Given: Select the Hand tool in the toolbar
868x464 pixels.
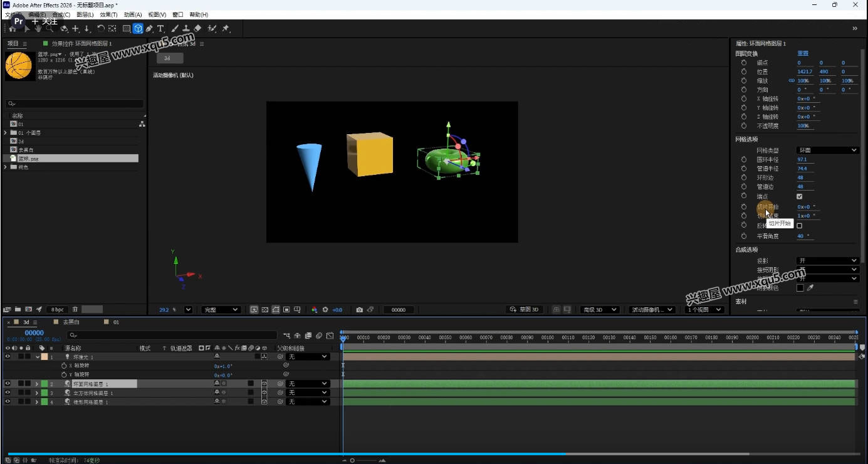Looking at the screenshot, I should [x=38, y=29].
